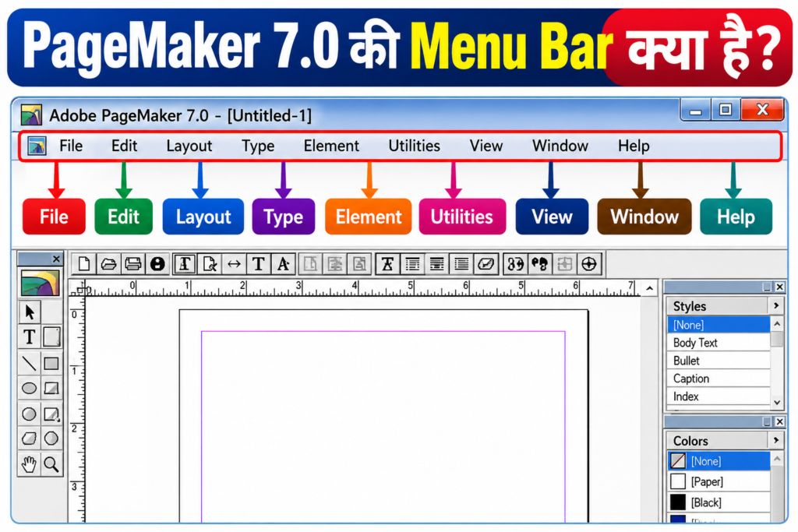
Task: Open the Utilities menu in the menu bar
Action: pyautogui.click(x=414, y=146)
